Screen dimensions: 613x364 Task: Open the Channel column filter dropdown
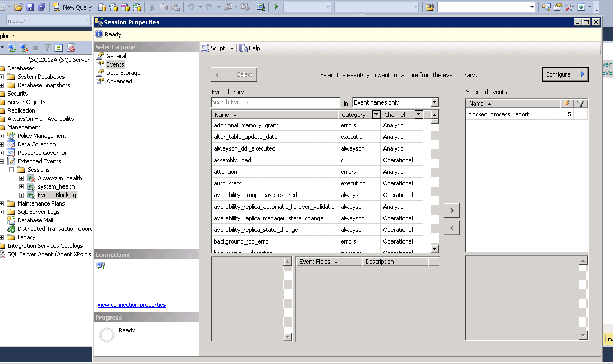click(x=418, y=115)
